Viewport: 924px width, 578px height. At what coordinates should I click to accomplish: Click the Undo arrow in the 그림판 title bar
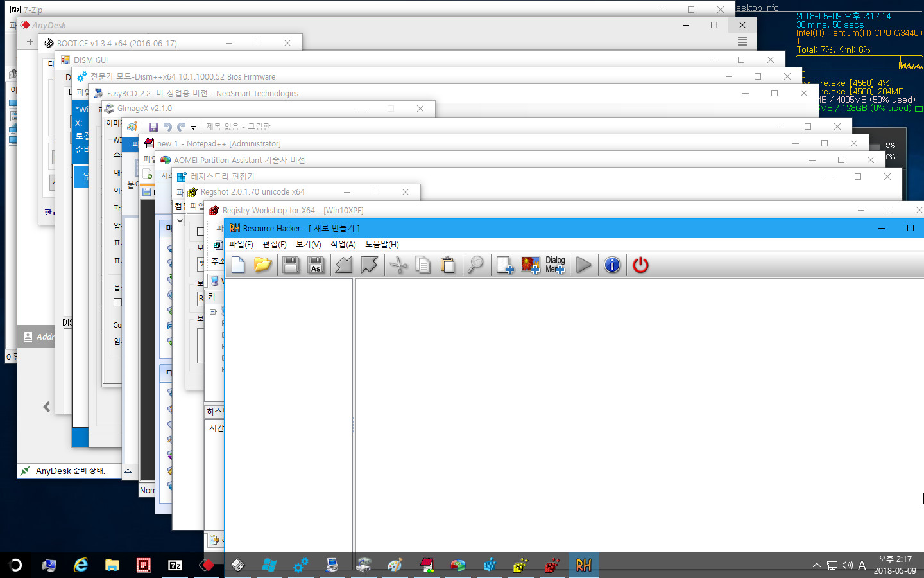[x=167, y=127]
